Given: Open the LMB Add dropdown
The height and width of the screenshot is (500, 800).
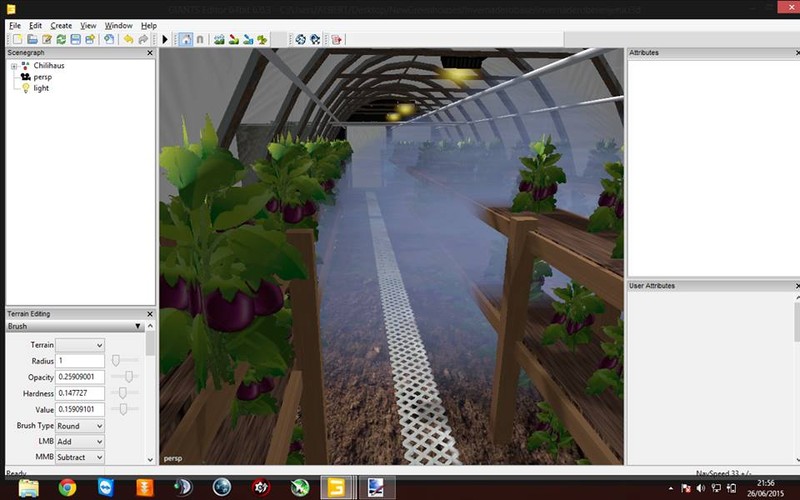Looking at the screenshot, I should point(80,441).
